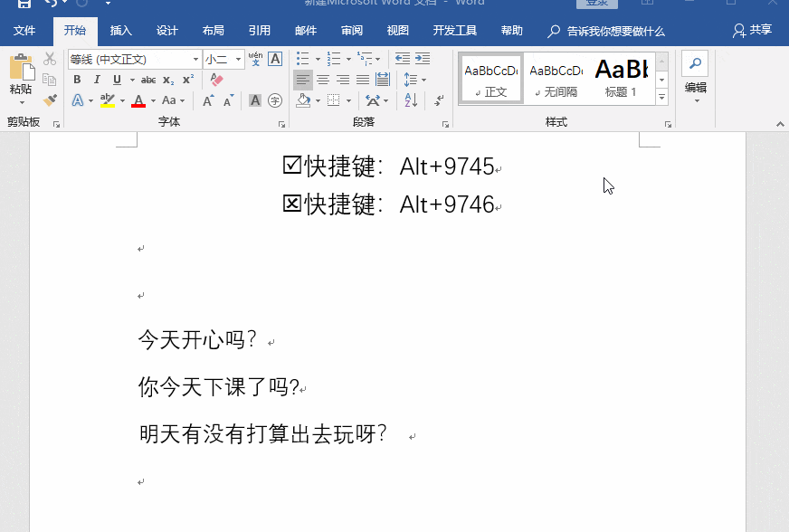Image resolution: width=789 pixels, height=532 pixels.
Task: Apply the 标题 1 style
Action: coord(621,78)
